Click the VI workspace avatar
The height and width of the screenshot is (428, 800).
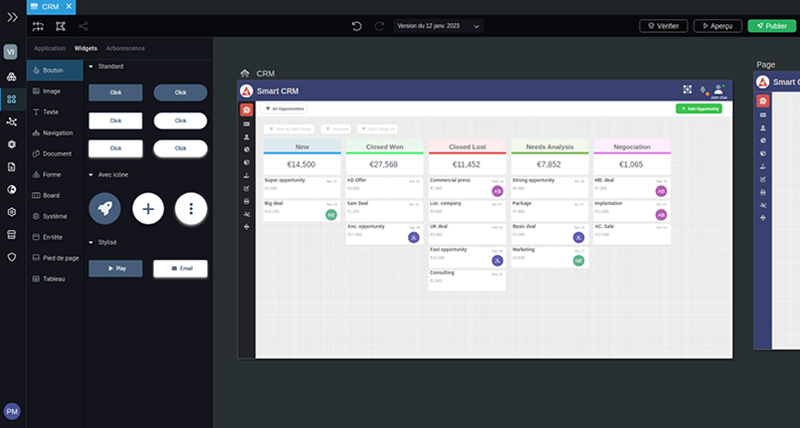click(x=11, y=52)
